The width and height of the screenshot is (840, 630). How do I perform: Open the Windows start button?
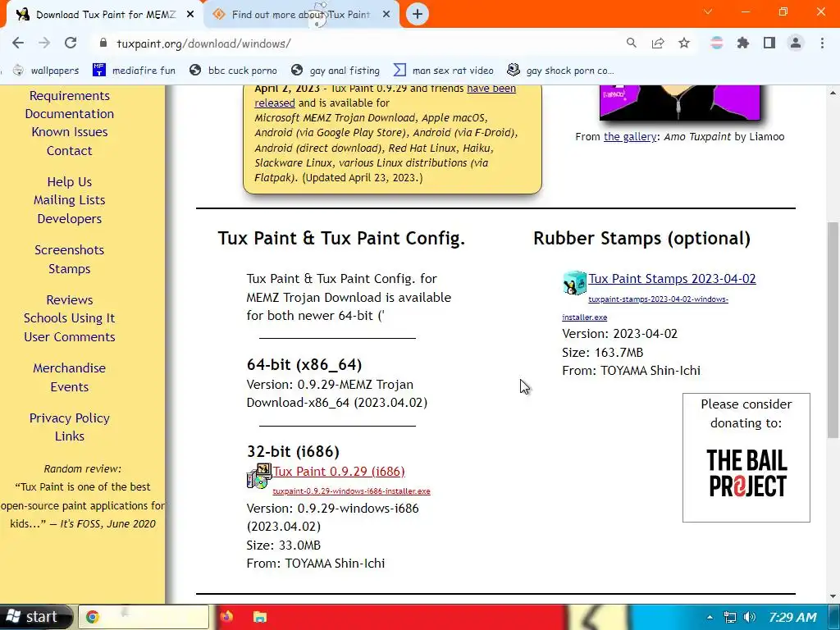pos(35,617)
